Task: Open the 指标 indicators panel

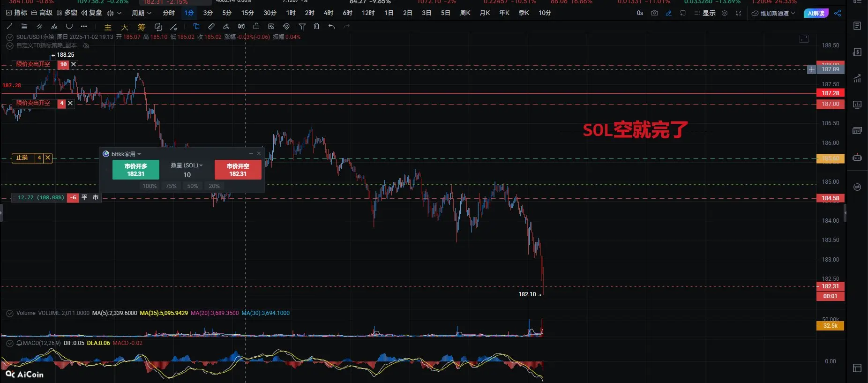Action: (x=16, y=13)
